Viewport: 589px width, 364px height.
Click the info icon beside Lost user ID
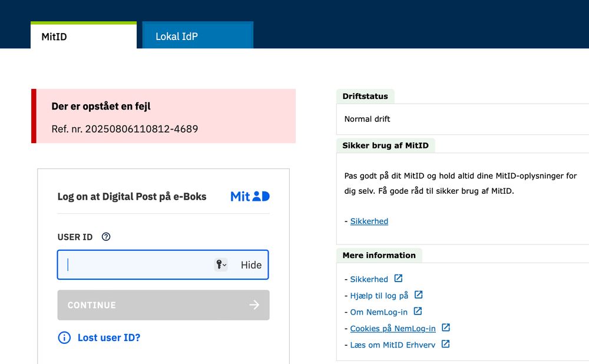point(64,337)
